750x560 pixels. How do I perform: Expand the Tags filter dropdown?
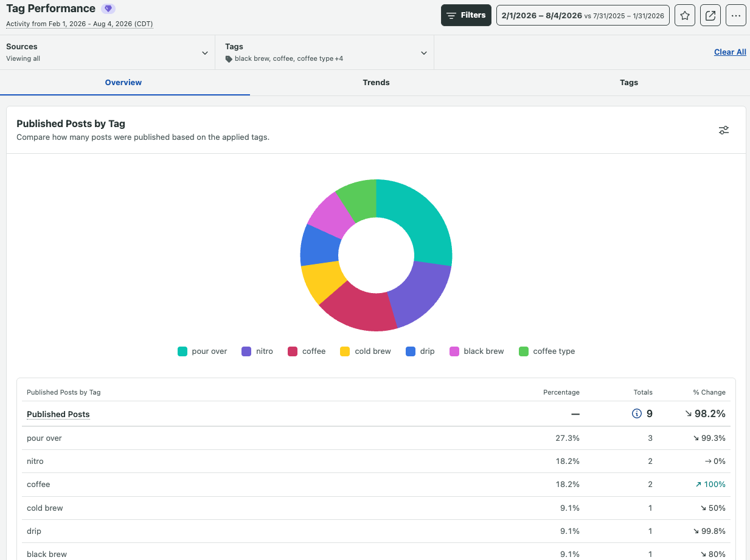coord(325,52)
